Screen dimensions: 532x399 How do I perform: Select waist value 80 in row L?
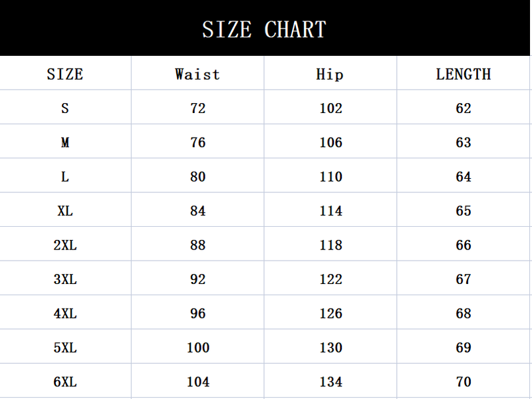pos(198,177)
